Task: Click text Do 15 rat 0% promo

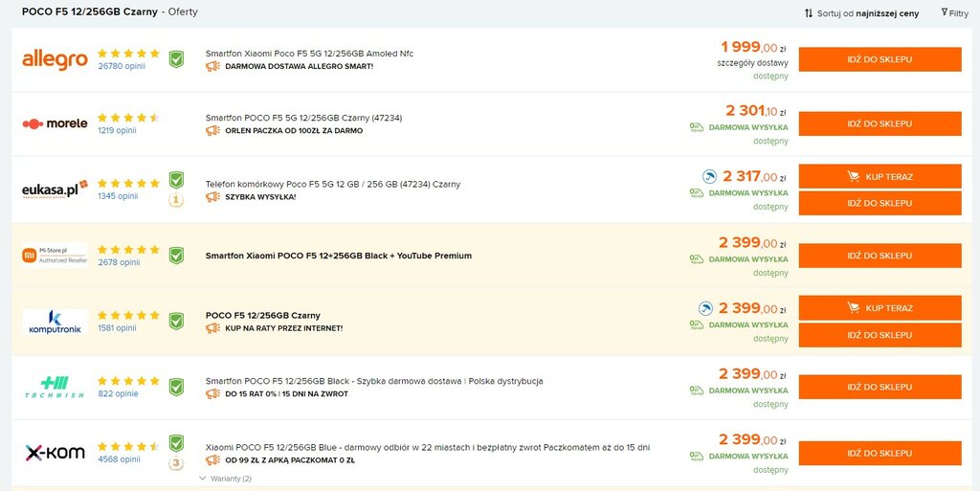Action: pos(287,394)
